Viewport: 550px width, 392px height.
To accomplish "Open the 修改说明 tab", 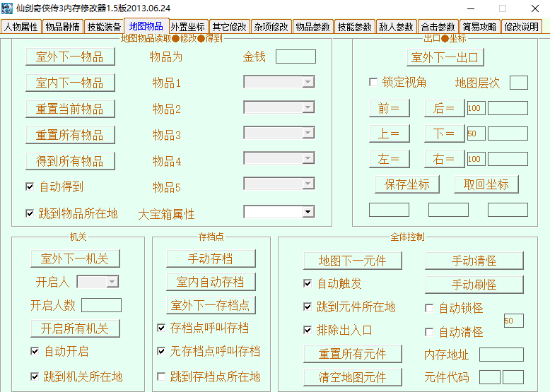I will (x=522, y=27).
